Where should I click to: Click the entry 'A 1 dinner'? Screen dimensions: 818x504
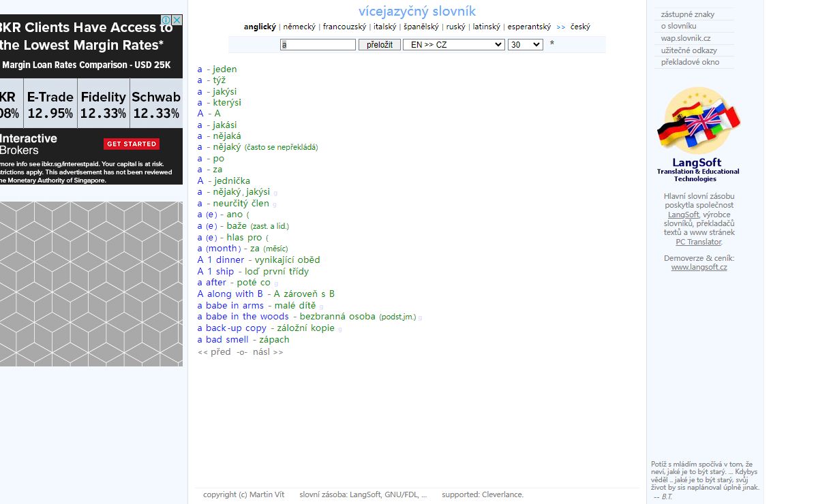(221, 260)
